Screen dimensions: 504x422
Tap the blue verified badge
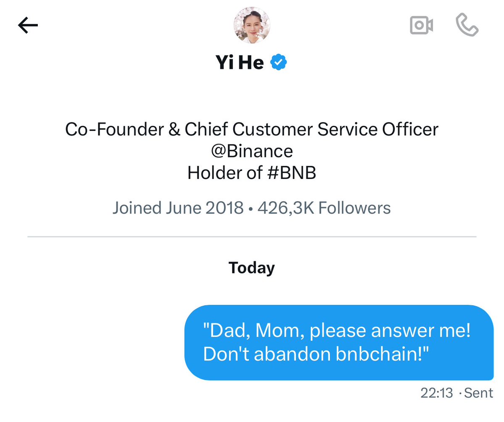pyautogui.click(x=278, y=62)
